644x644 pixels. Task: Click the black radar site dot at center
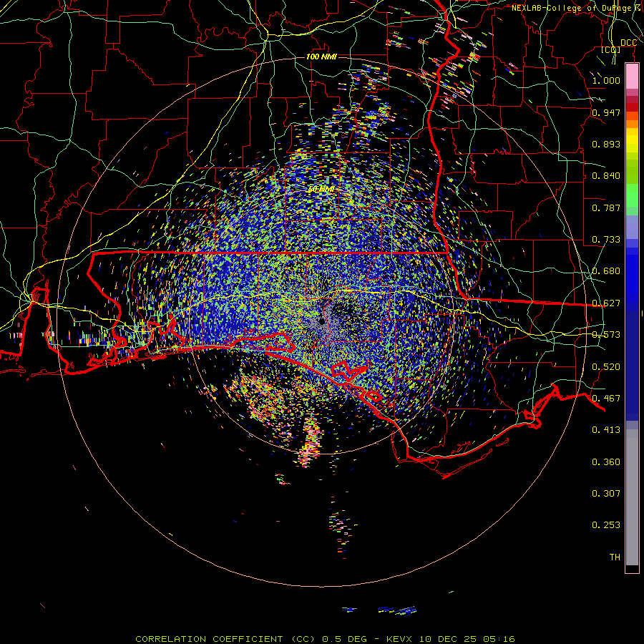click(322, 321)
